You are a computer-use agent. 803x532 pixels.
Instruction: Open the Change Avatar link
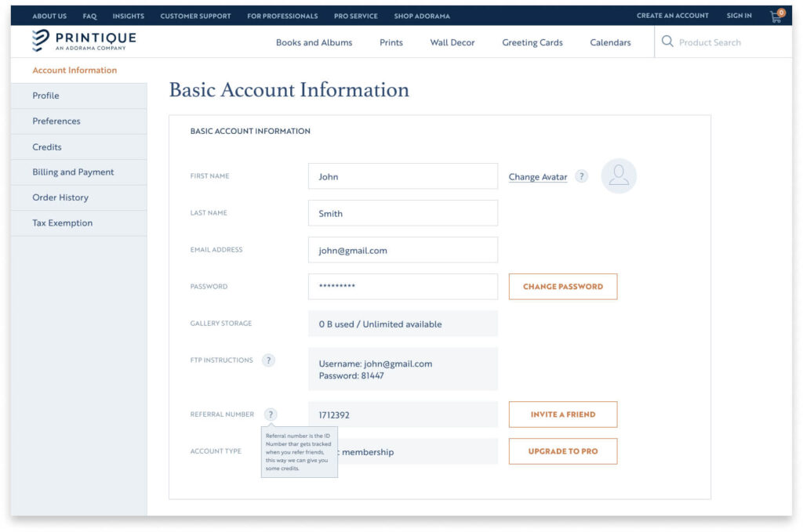click(x=538, y=176)
